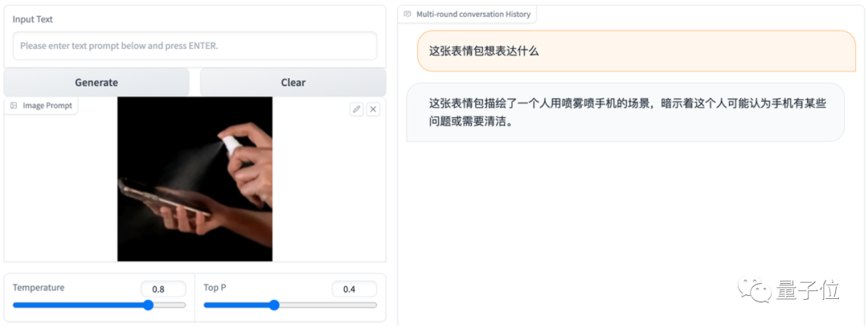Click the gray assistant reply bubble
Viewport: 868px width, 328px height.
625,113
